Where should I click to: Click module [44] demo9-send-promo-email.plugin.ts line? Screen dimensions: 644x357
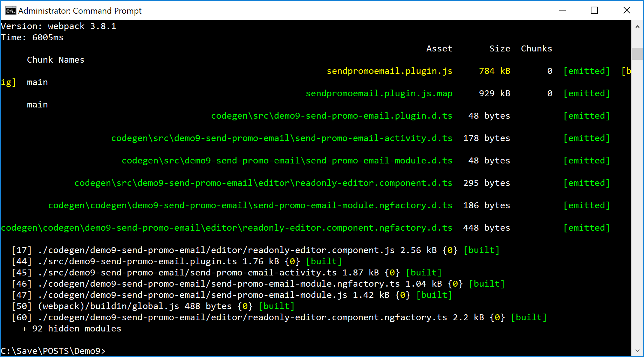pos(177,261)
